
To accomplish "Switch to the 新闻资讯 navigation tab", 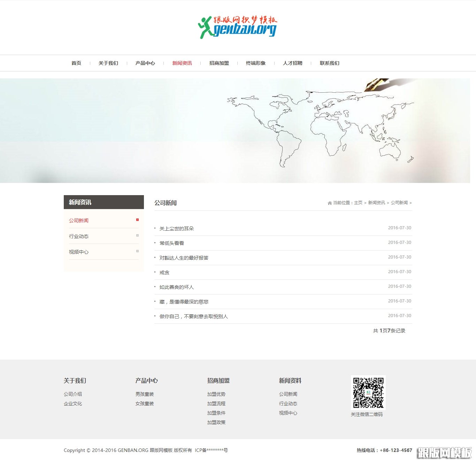I will (183, 63).
